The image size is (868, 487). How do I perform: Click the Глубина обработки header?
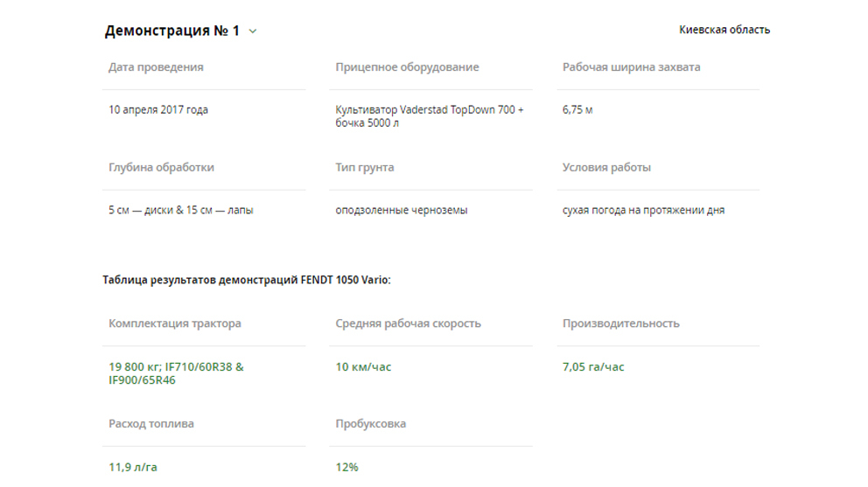coord(161,168)
